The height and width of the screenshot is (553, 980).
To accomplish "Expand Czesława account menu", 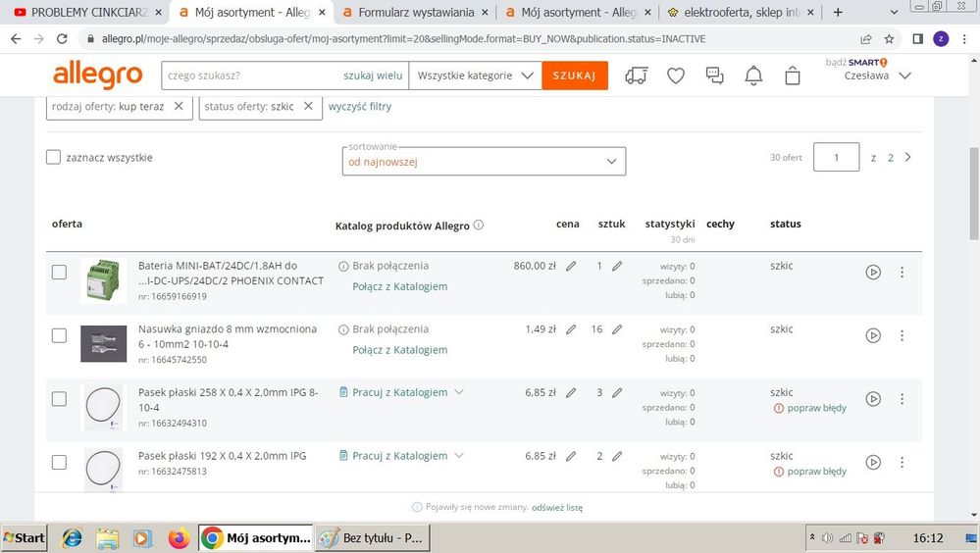I will click(905, 75).
